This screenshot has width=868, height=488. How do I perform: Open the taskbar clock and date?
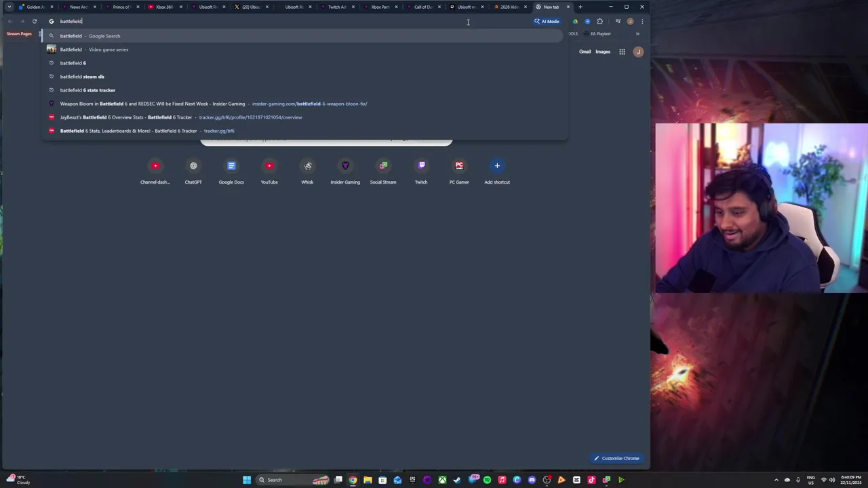tap(851, 480)
